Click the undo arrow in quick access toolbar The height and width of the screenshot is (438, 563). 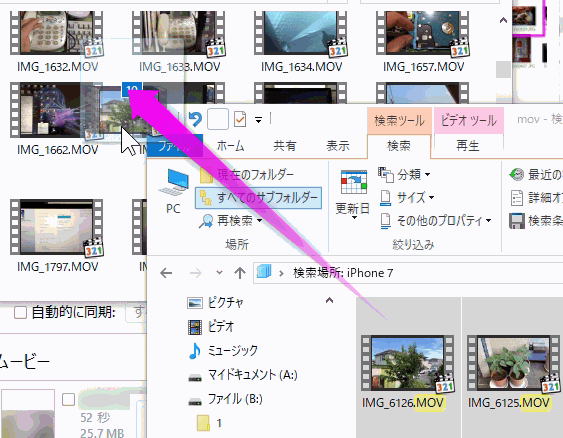point(195,119)
